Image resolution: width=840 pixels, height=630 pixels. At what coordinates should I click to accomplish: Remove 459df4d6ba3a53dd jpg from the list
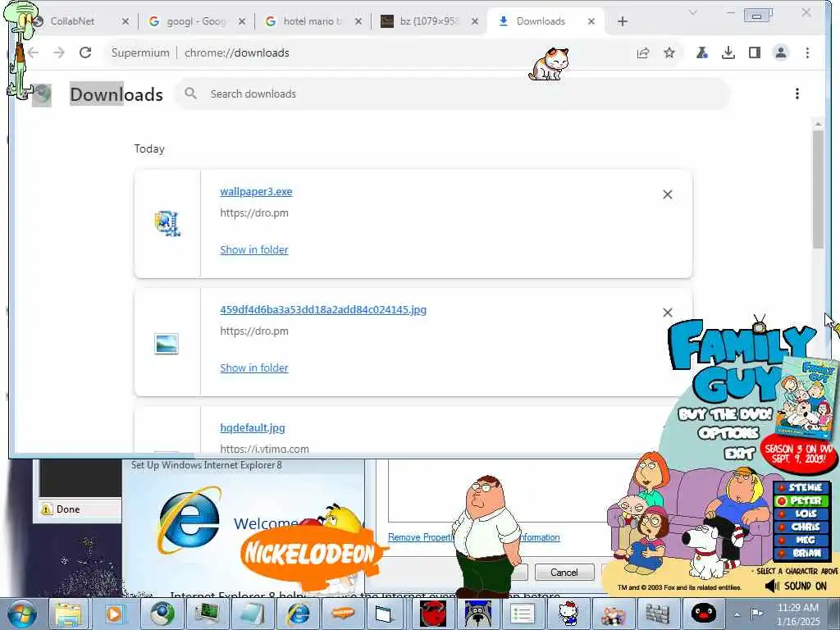pos(668,313)
